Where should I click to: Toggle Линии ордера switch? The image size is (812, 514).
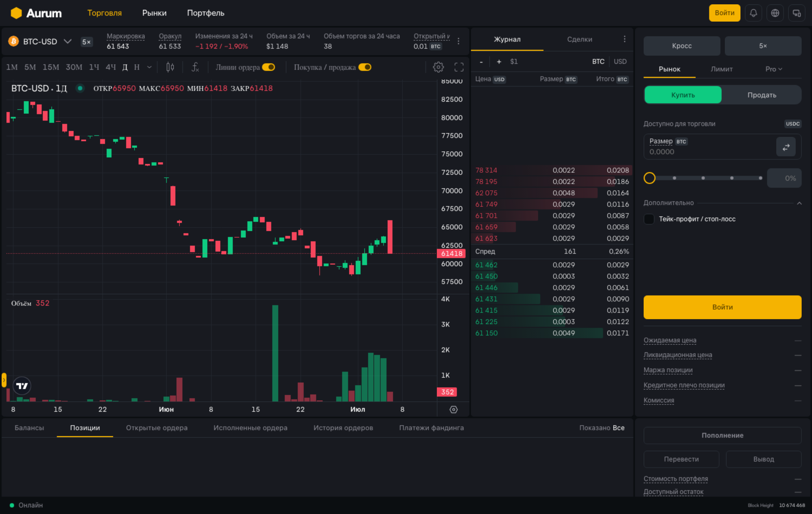[269, 67]
